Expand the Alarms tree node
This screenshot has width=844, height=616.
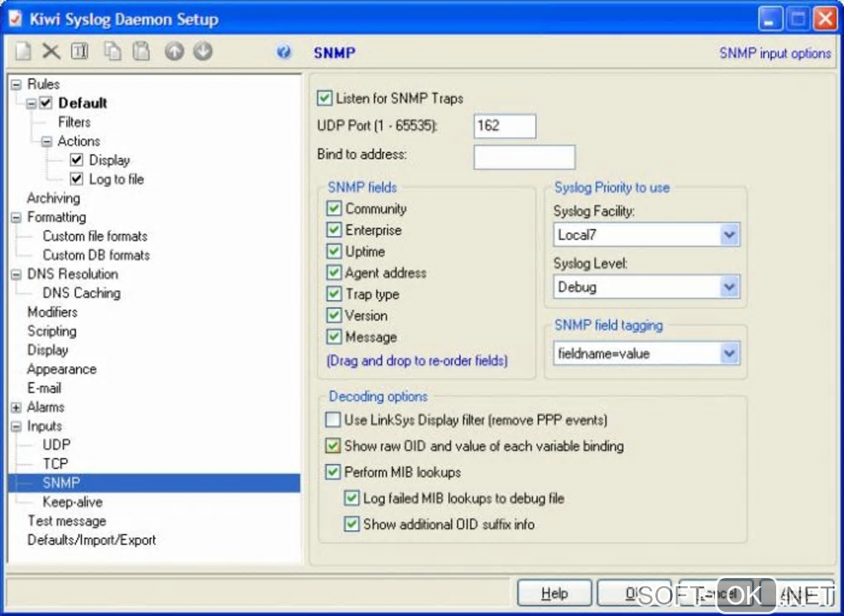pyautogui.click(x=17, y=408)
